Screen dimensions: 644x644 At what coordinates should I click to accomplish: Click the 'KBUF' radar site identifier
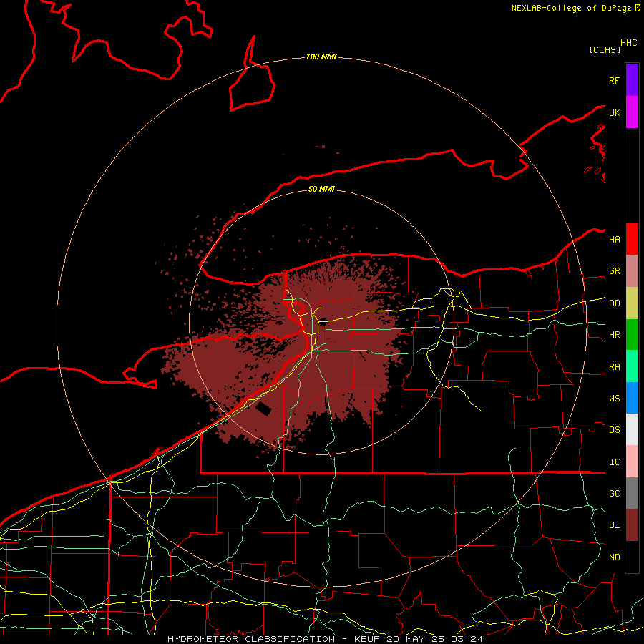coord(367,639)
